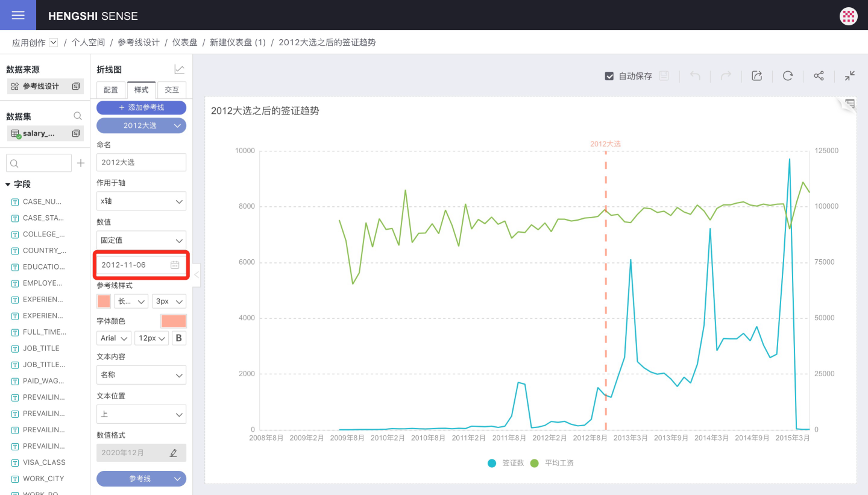Toggle 签证数 series in chart legend

tap(492, 463)
